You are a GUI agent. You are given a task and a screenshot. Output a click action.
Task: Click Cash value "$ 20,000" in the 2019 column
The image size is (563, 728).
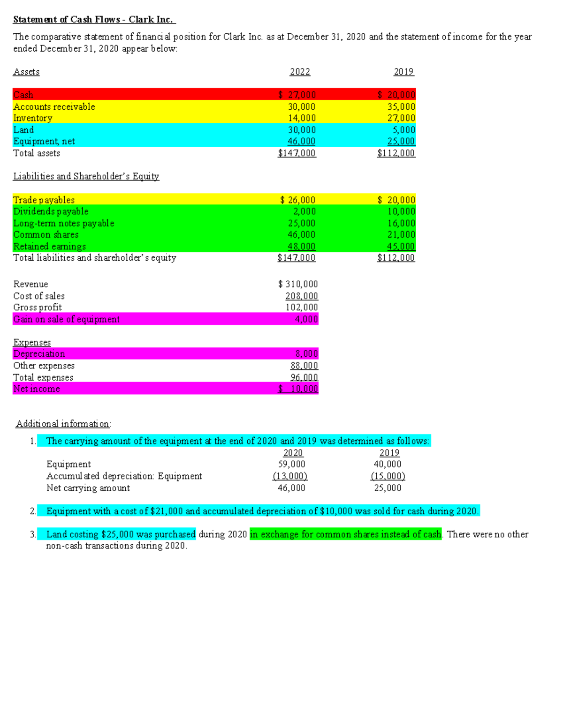coord(396,95)
